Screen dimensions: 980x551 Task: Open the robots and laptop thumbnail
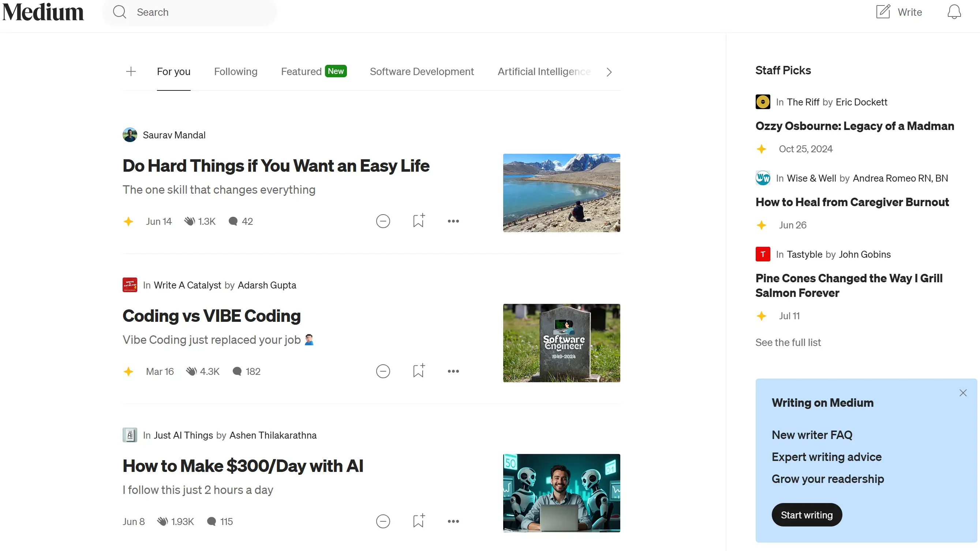(561, 493)
